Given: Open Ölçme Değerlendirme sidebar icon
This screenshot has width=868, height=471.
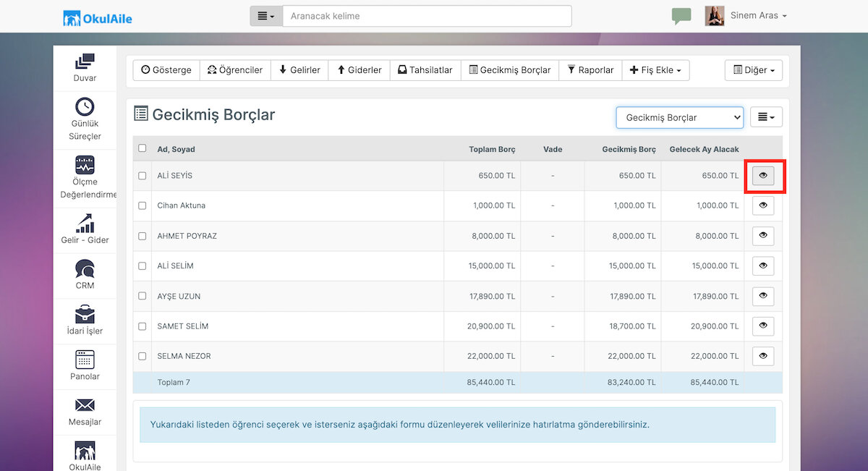Looking at the screenshot, I should click(85, 164).
